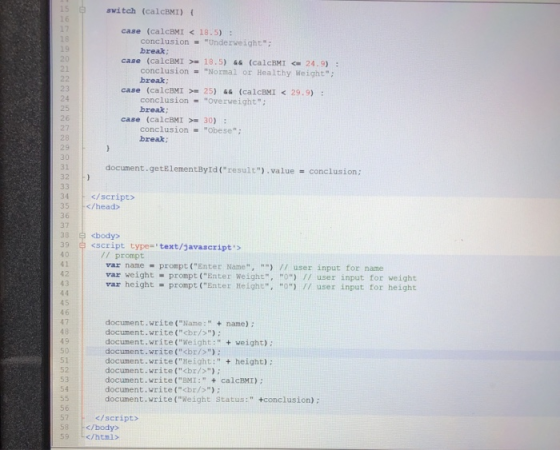Place cursor on break; at line 19
Screen dimensions: 560x450
click(154, 51)
